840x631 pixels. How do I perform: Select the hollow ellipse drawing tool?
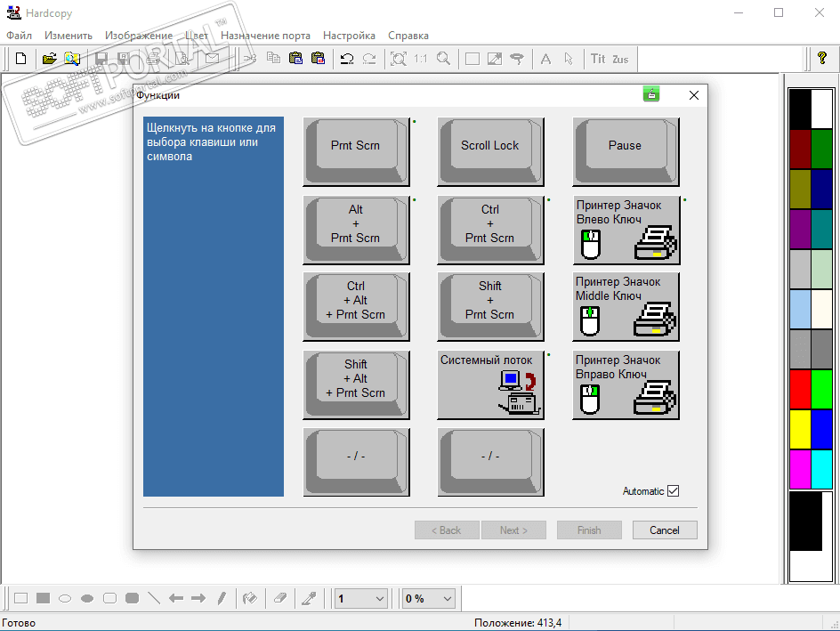pos(65,598)
